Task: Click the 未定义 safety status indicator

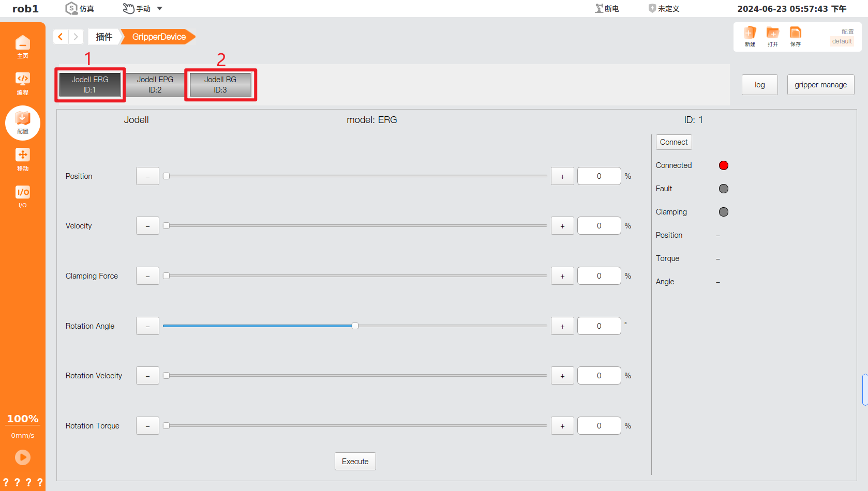Action: [x=664, y=8]
